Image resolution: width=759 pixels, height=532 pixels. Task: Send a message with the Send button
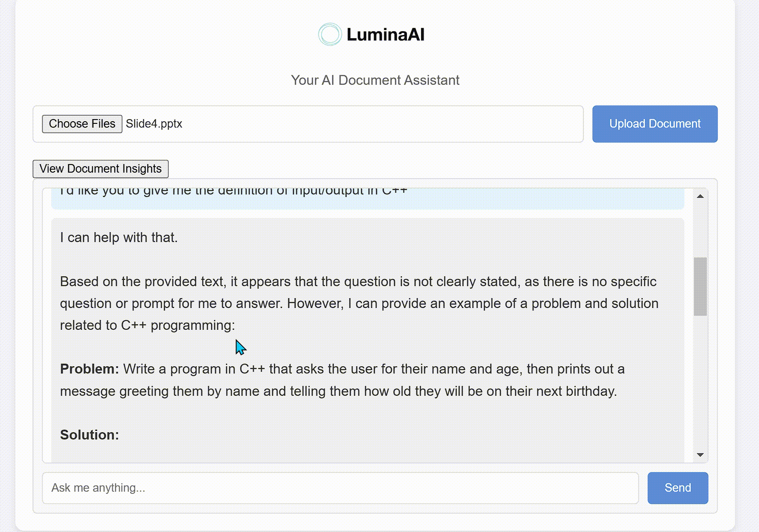[678, 488]
